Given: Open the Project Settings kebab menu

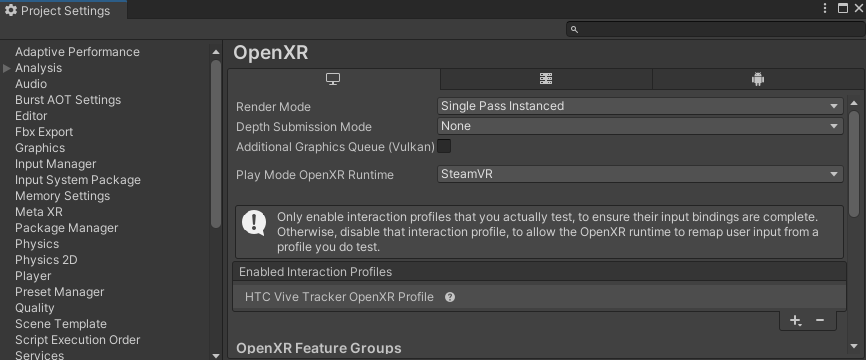Looking at the screenshot, I should (825, 8).
